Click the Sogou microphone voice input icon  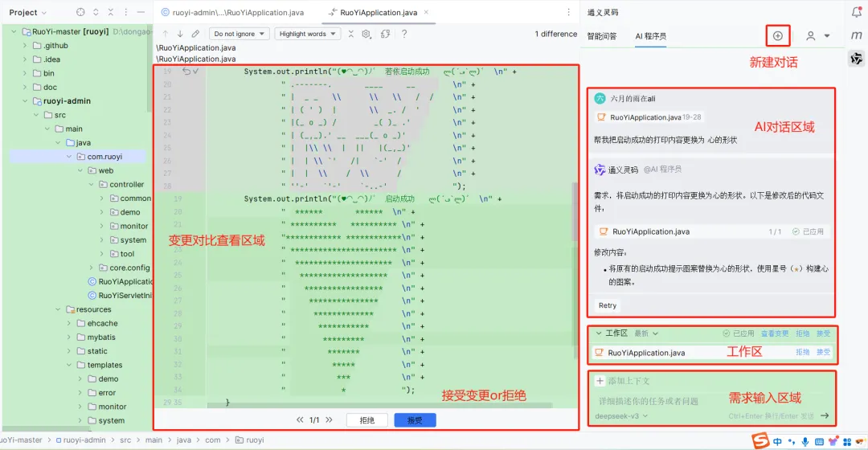805,442
